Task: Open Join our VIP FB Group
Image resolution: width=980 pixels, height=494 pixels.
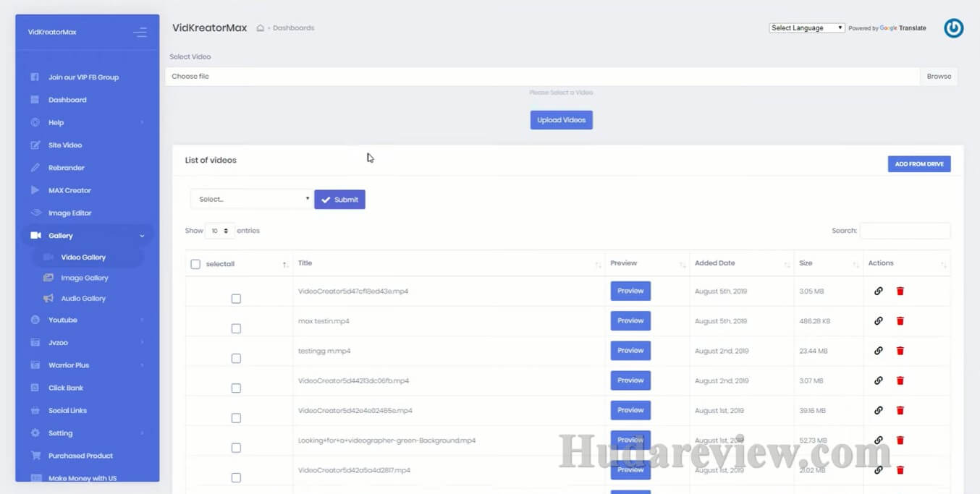Action: [x=83, y=77]
